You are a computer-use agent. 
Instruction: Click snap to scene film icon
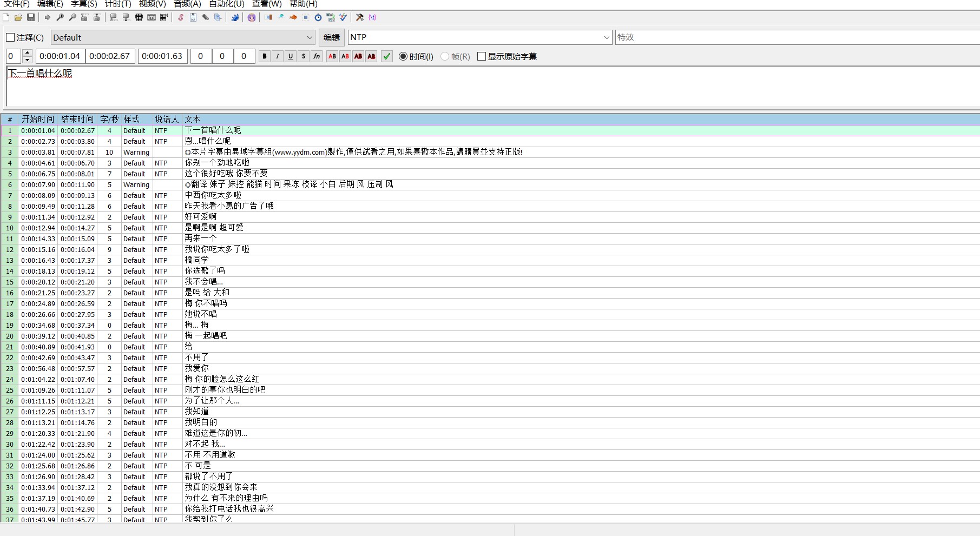(152, 17)
